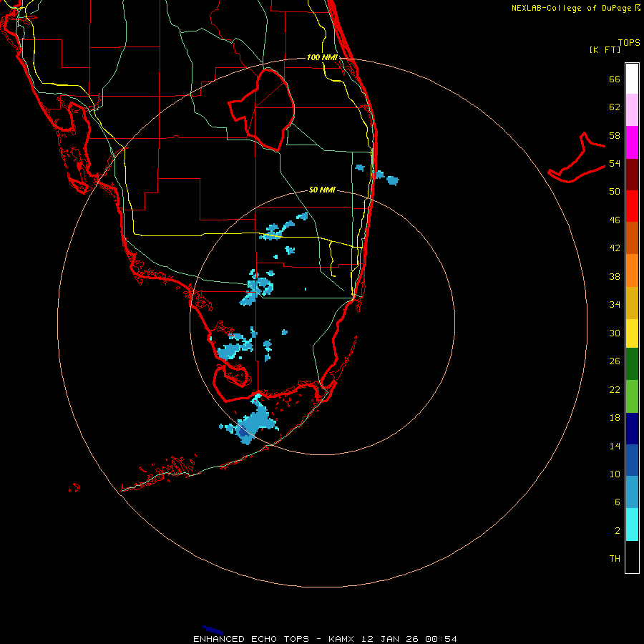The image size is (644, 644).
Task: Click the light pink legend swatch
Action: [632, 109]
